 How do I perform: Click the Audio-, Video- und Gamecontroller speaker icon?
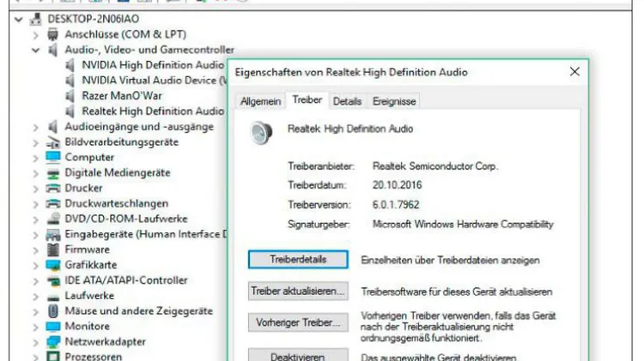[53, 50]
